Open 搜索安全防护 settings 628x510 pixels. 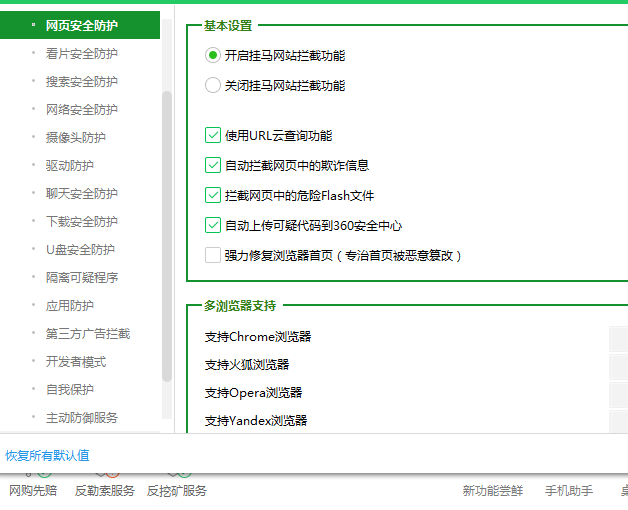tap(81, 82)
